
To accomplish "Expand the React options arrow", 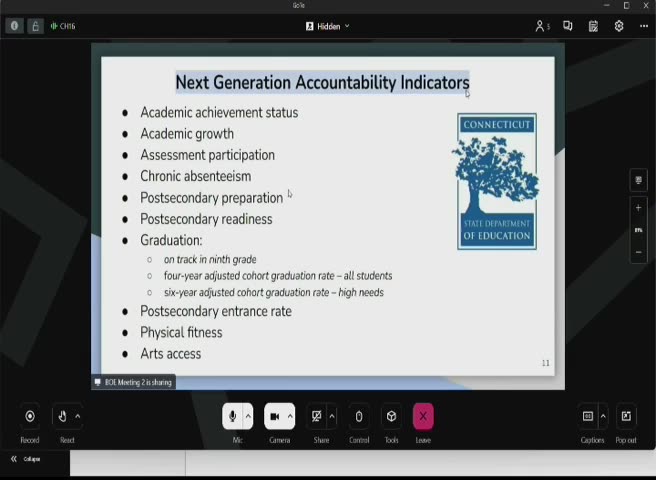I will (x=78, y=416).
